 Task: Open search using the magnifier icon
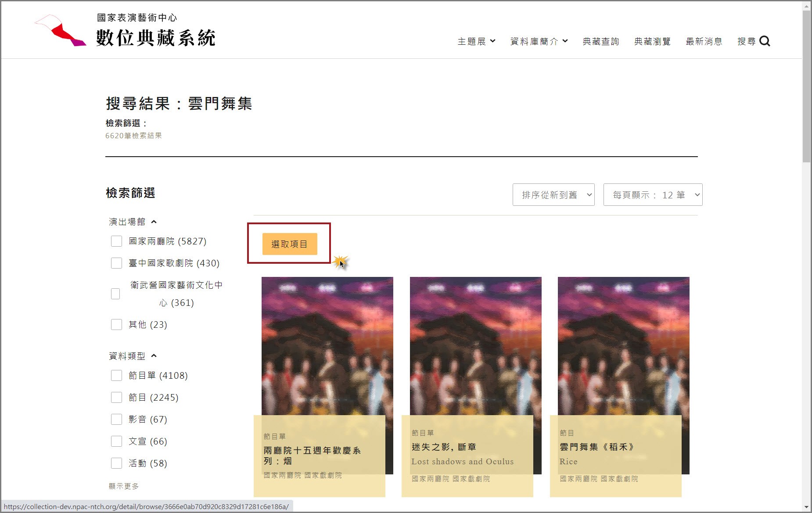pos(765,41)
